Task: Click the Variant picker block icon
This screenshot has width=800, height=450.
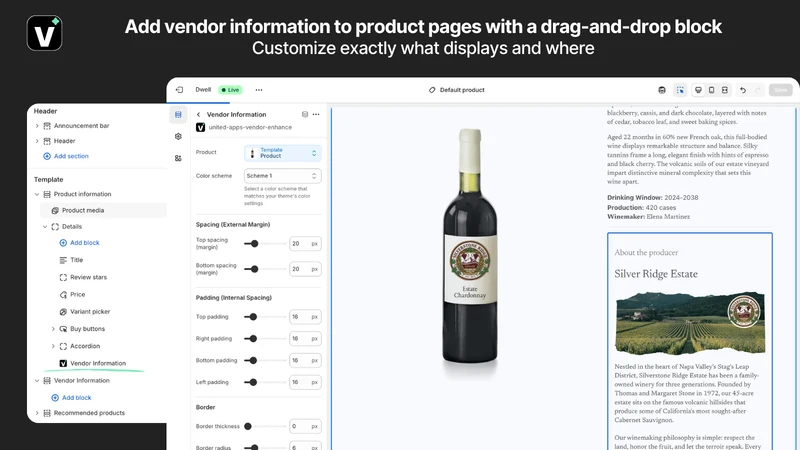Action: [x=63, y=312]
